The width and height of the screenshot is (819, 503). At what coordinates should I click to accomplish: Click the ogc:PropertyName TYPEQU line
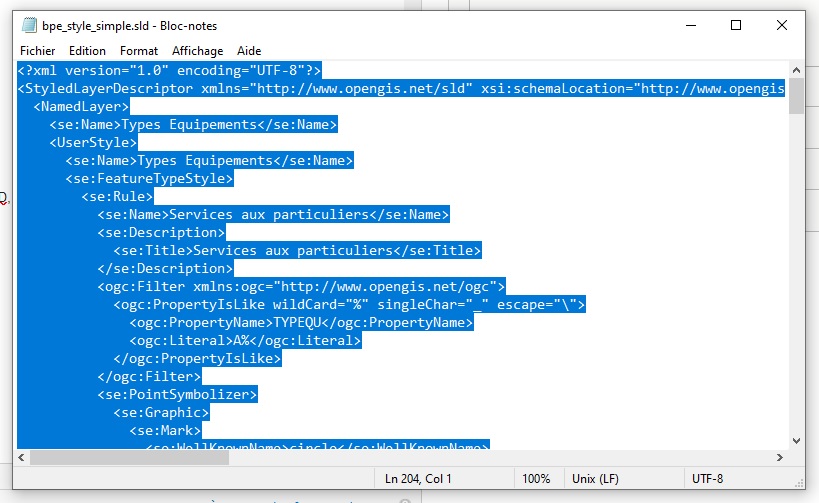301,323
